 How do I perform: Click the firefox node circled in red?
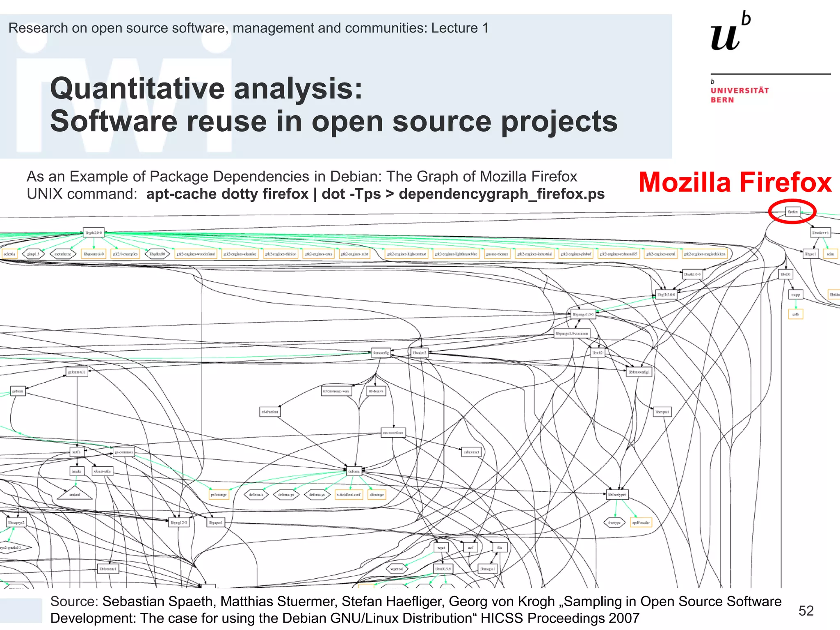(792, 212)
